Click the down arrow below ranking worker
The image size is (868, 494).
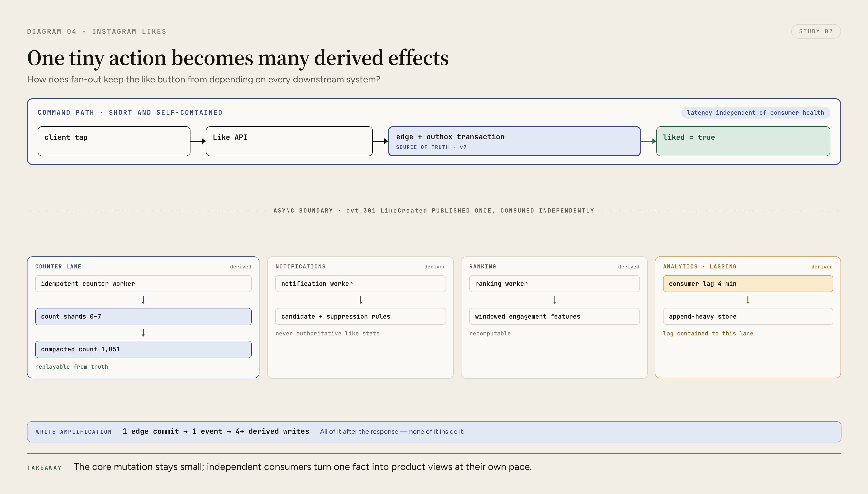[x=554, y=300]
